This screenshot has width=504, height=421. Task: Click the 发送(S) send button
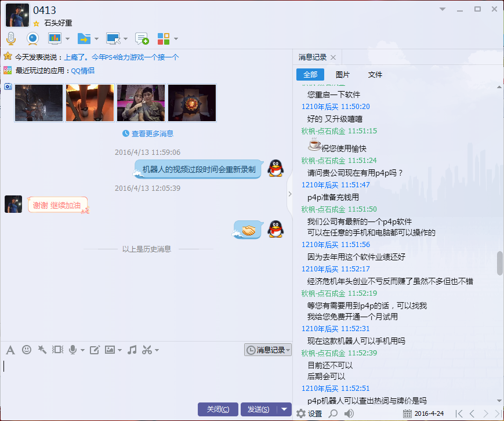[259, 409]
